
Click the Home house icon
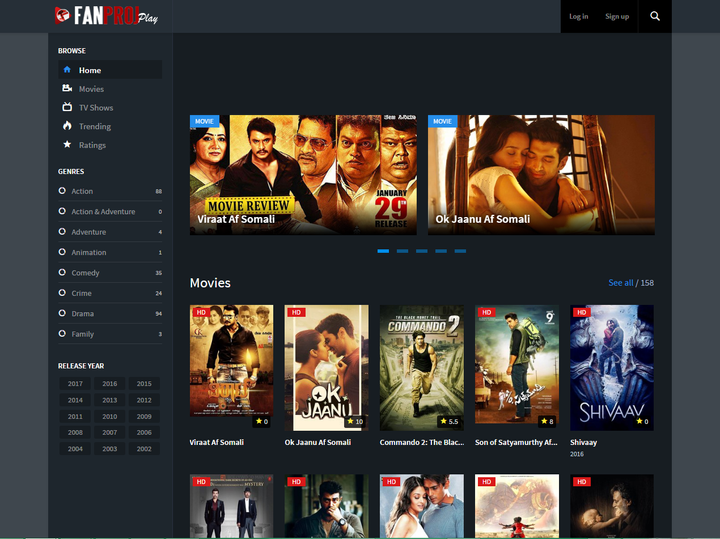(x=67, y=70)
